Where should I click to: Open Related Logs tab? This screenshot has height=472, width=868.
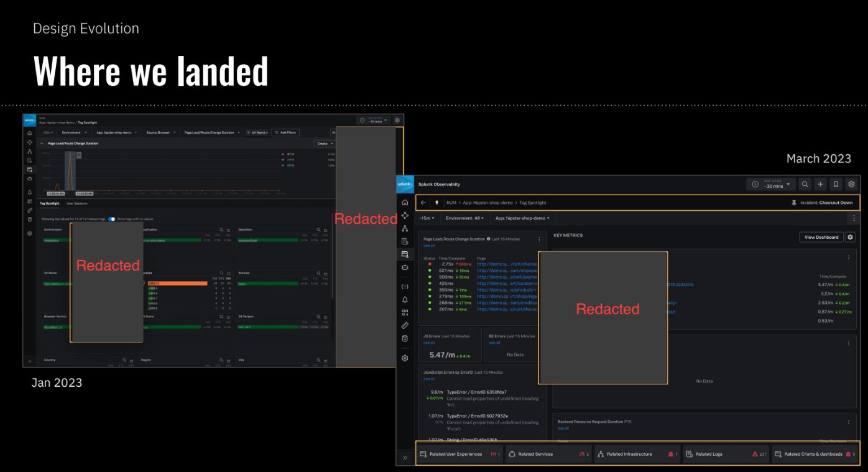[x=726, y=454]
